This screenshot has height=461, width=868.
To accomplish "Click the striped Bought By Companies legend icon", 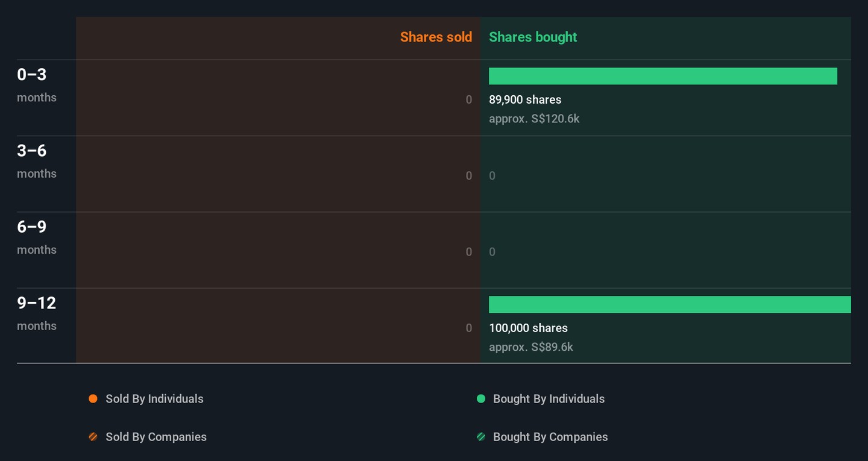I will pos(481,437).
